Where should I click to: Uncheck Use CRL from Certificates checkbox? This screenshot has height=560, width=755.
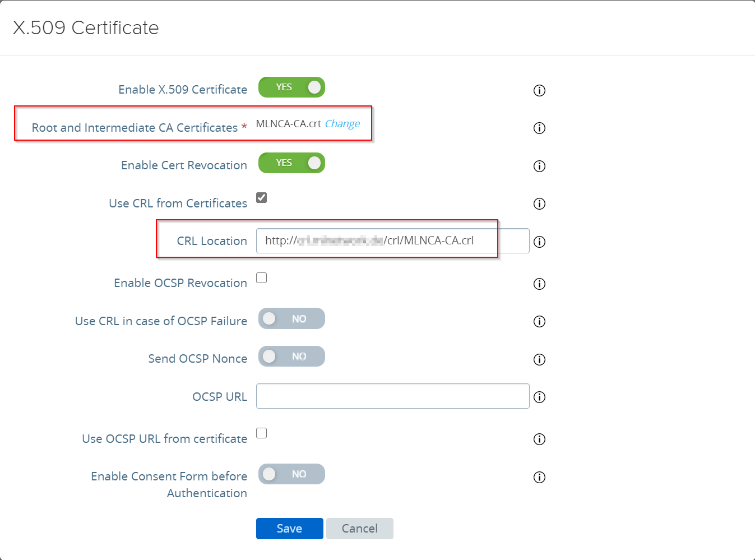tap(262, 197)
